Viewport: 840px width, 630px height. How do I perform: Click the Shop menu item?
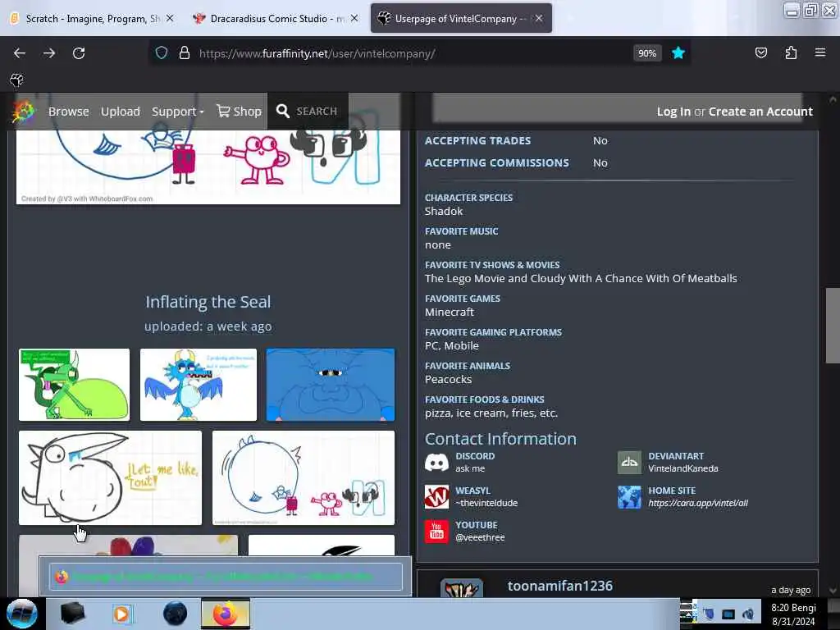coord(239,112)
